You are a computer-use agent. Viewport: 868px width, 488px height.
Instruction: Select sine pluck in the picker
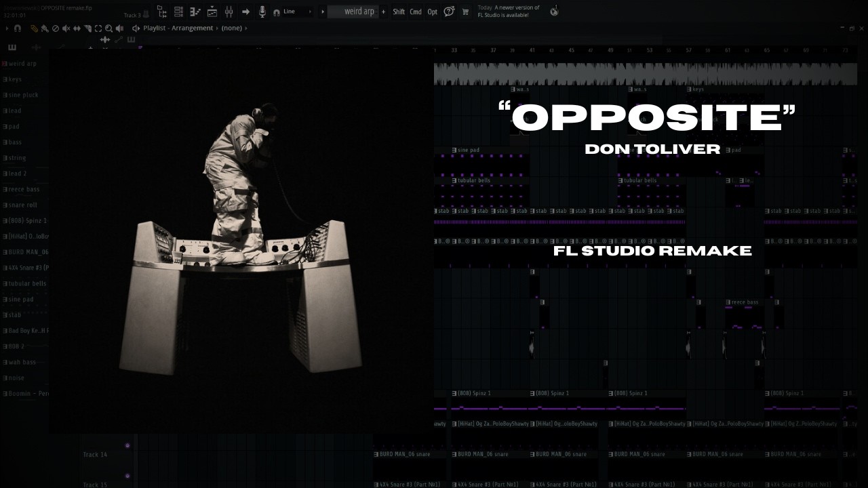point(23,95)
